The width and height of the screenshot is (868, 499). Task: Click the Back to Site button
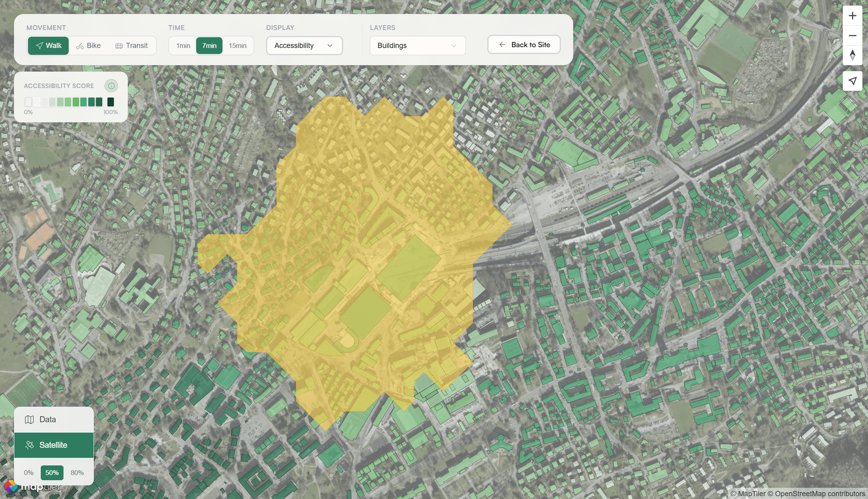(524, 44)
